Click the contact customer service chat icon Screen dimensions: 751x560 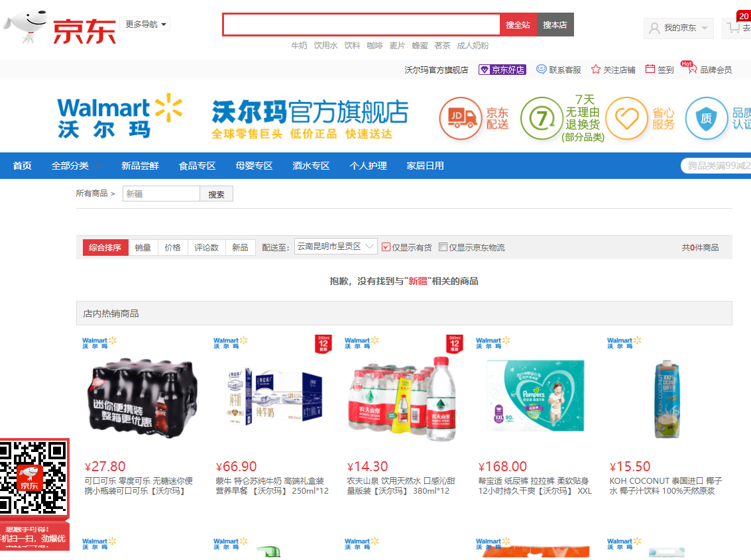[x=541, y=70]
